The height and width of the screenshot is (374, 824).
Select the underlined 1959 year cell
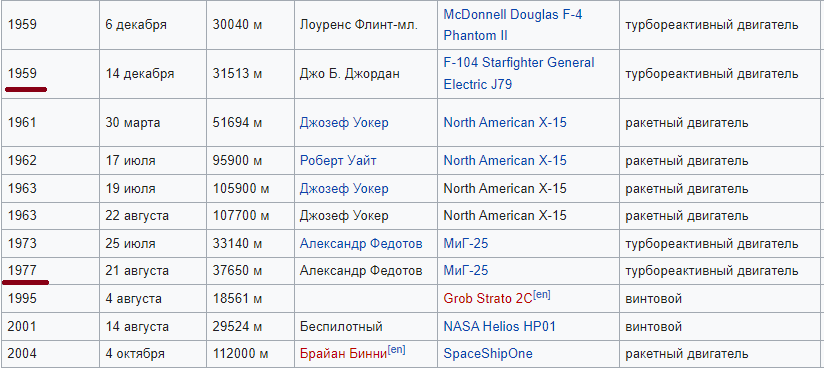50,74
